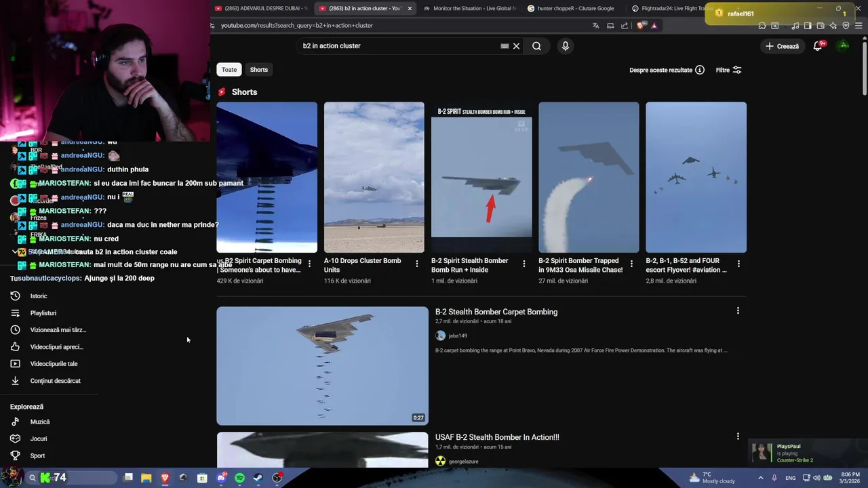Image resolution: width=868 pixels, height=488 pixels.
Task: Click the Creează button
Action: tap(782, 46)
